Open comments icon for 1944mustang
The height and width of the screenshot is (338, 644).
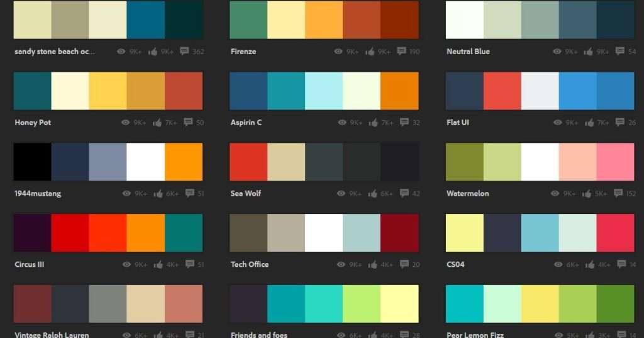point(190,193)
